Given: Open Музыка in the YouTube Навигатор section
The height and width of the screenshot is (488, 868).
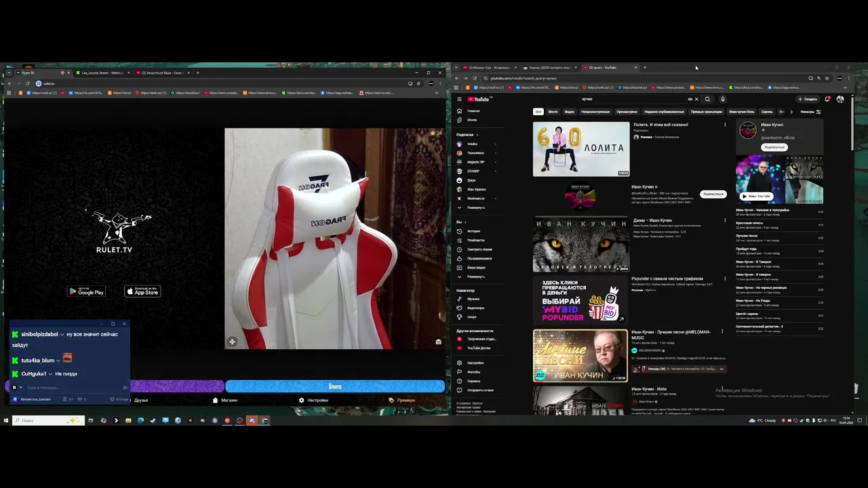Looking at the screenshot, I should click(x=472, y=299).
